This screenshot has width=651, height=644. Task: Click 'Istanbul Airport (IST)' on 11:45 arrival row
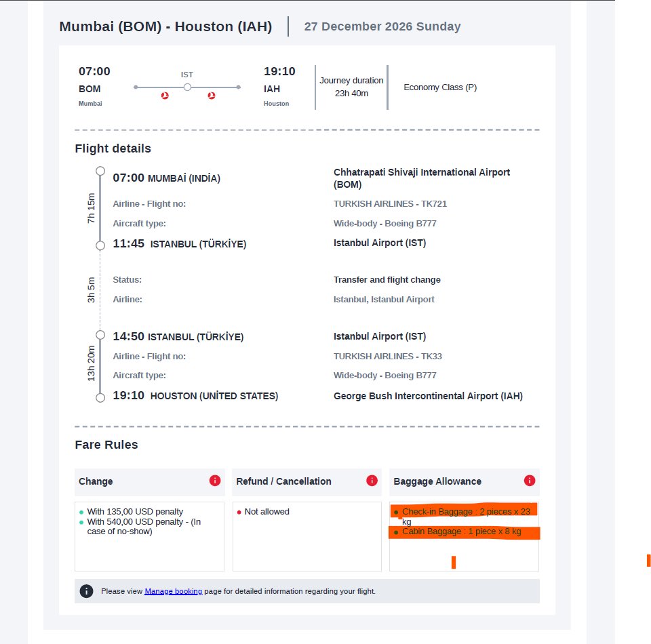[380, 243]
